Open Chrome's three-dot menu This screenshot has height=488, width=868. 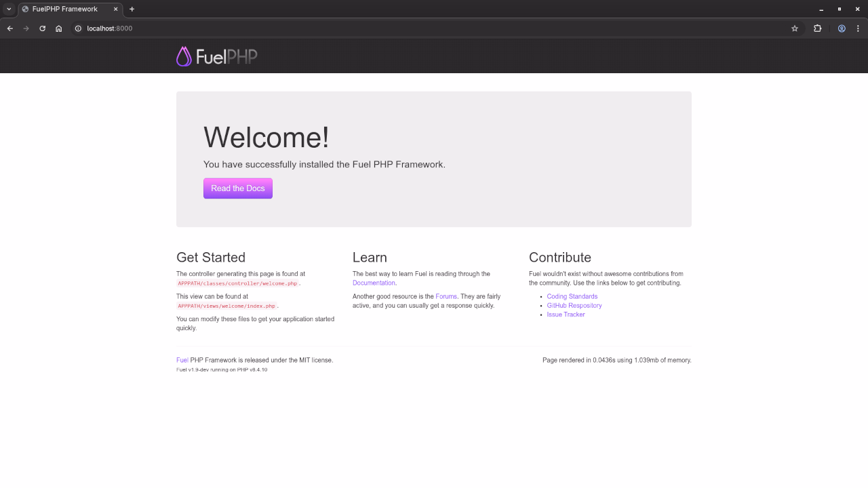858,28
